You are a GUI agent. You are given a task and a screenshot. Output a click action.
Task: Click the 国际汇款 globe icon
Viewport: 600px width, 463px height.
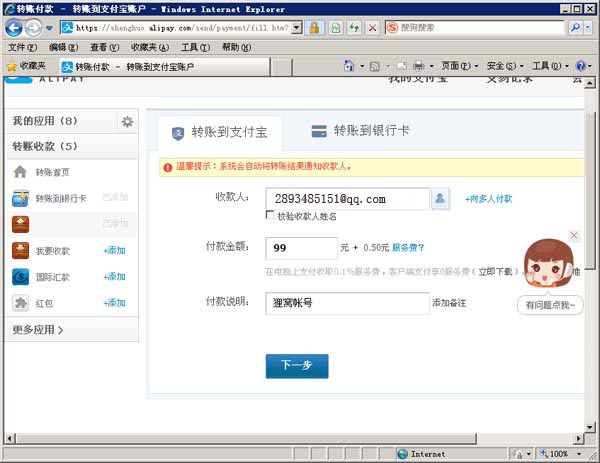tap(20, 277)
